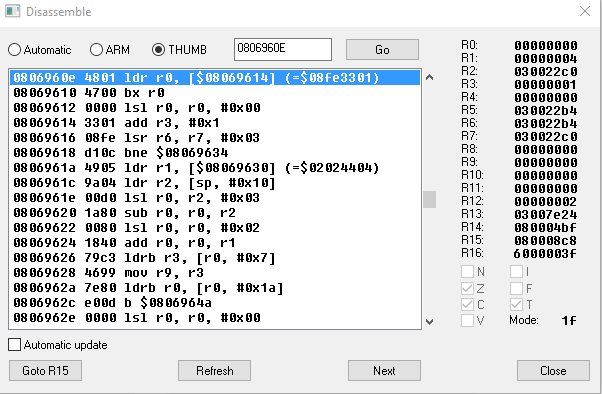Select the line 08069622 lsl r0, r0, #0x02
The width and height of the screenshot is (602, 394).
[215, 227]
